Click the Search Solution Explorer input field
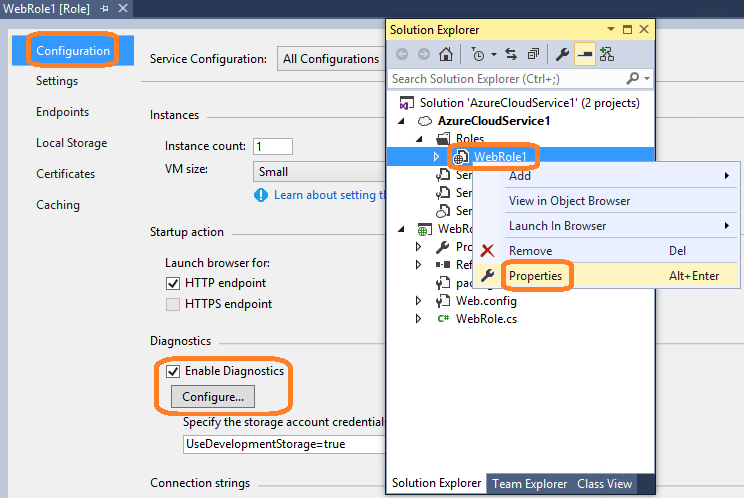 point(507,79)
